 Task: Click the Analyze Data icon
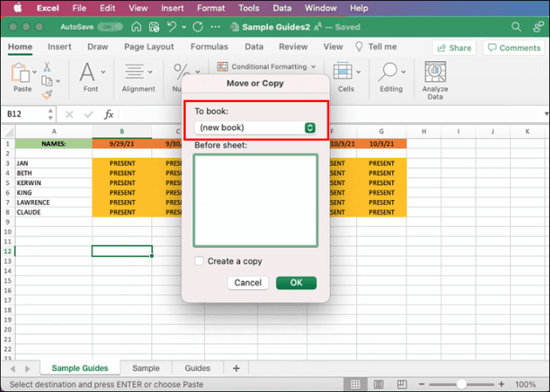coord(435,72)
